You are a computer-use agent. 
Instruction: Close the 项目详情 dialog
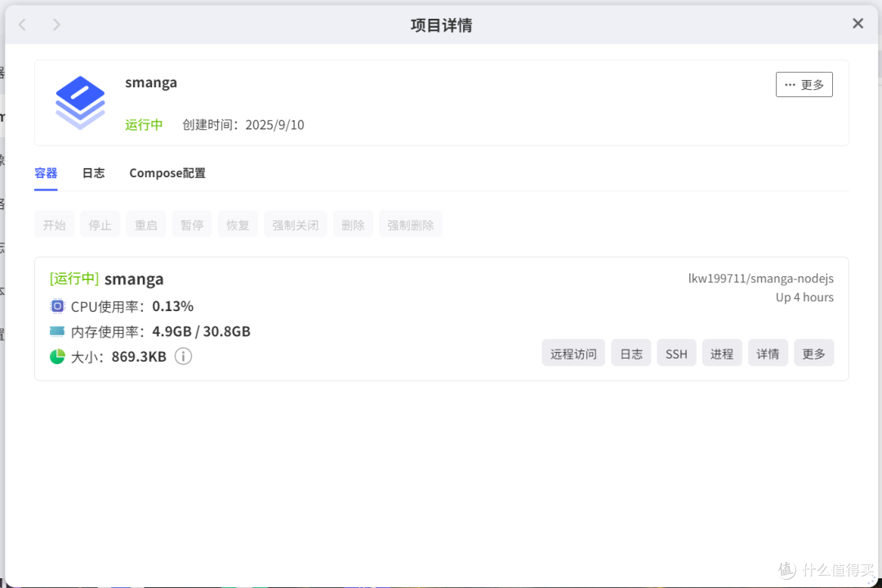point(857,24)
